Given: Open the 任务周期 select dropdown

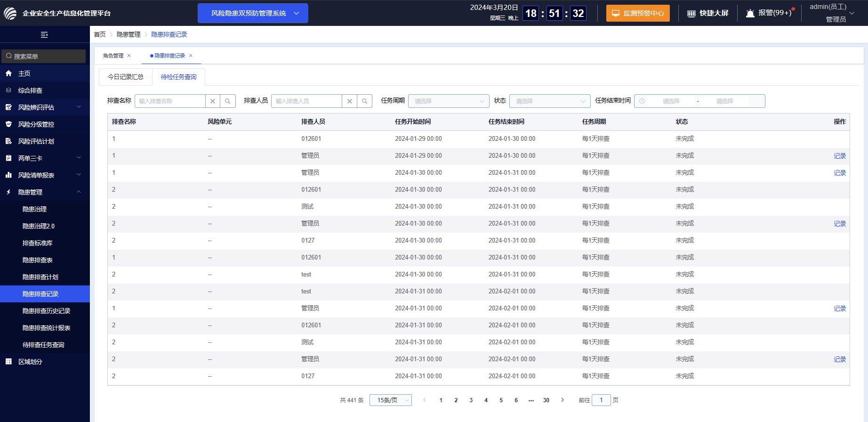Looking at the screenshot, I should 449,101.
